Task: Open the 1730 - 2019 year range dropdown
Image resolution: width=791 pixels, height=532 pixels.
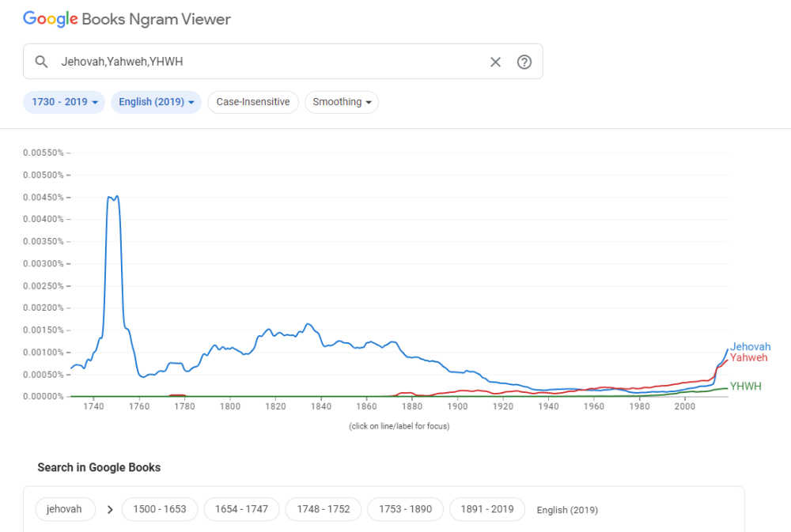Action: point(64,102)
